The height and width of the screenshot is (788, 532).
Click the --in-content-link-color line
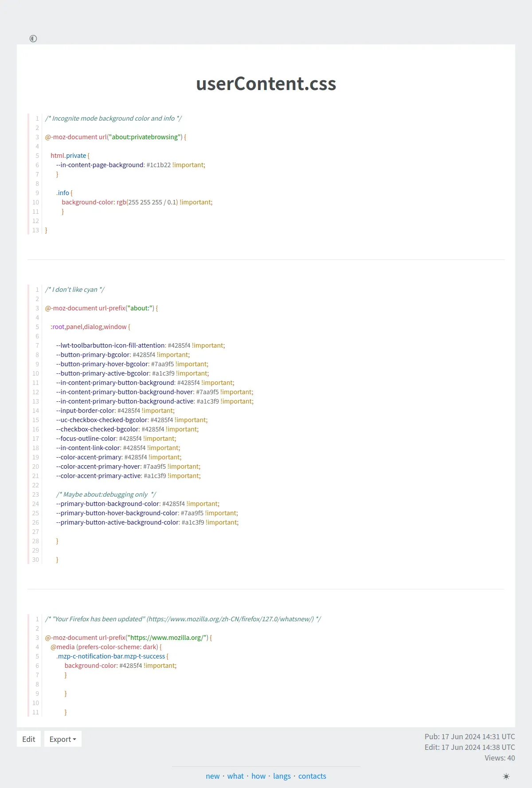point(118,448)
